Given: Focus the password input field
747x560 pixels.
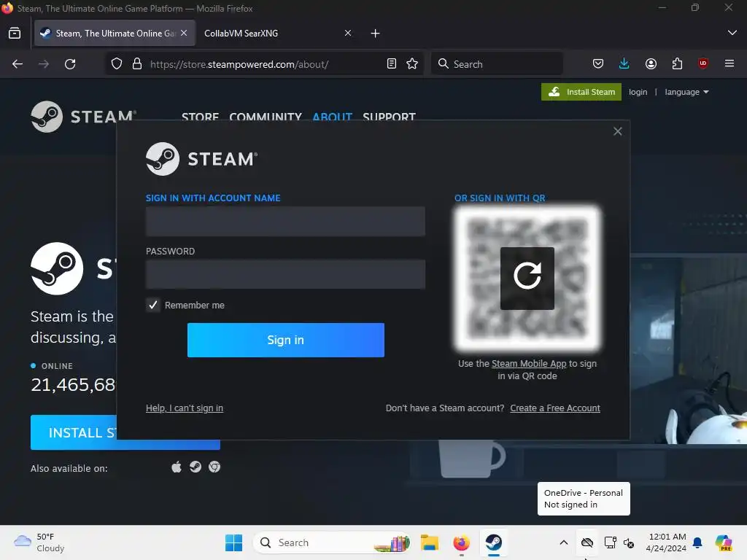Looking at the screenshot, I should [285, 274].
